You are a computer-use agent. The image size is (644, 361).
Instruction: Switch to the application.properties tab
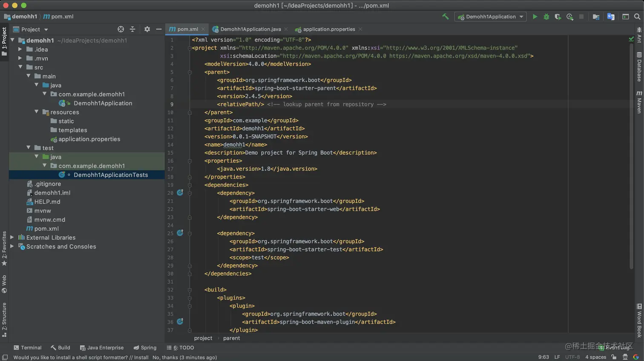[x=328, y=29]
